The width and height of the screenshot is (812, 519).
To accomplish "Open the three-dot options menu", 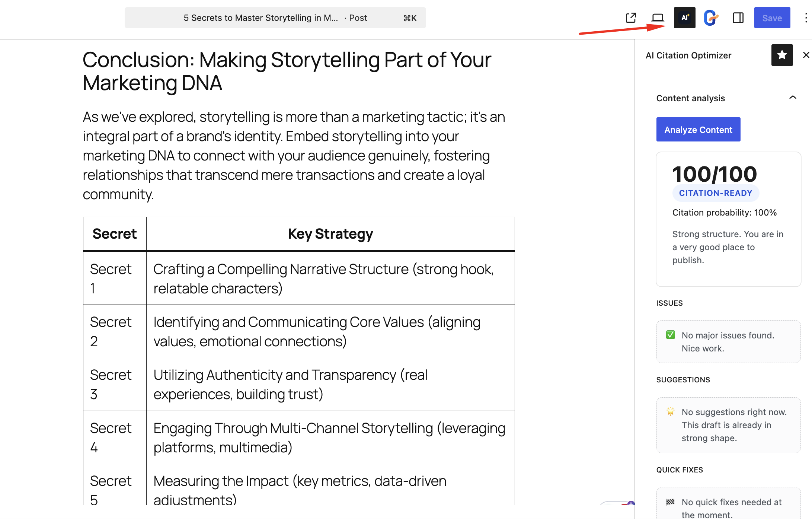I will (806, 17).
